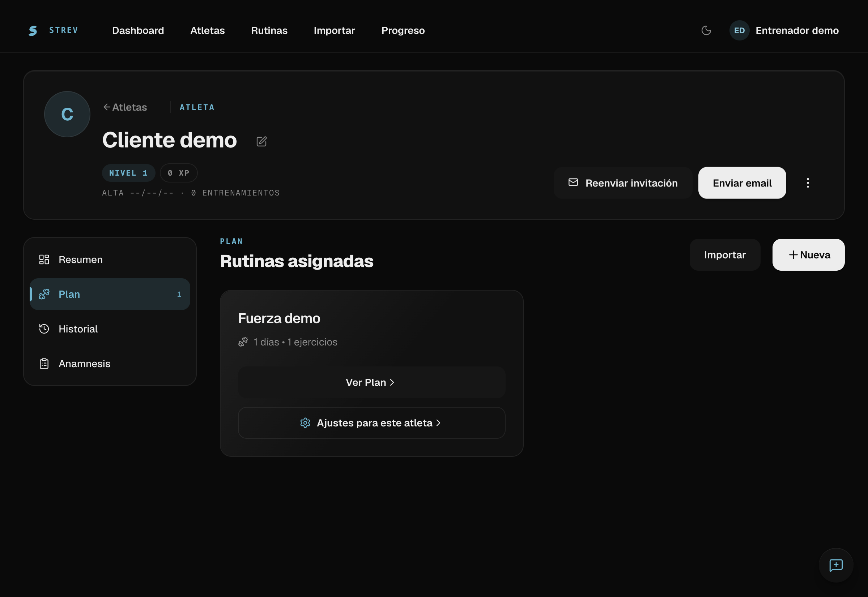The height and width of the screenshot is (597, 868).
Task: Toggle dark mode with the moon icon
Action: point(706,30)
